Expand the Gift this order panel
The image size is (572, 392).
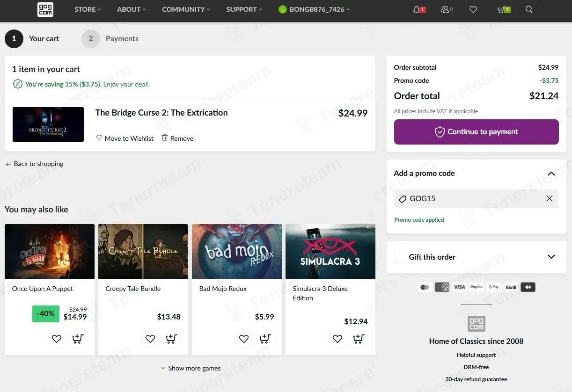coord(551,257)
